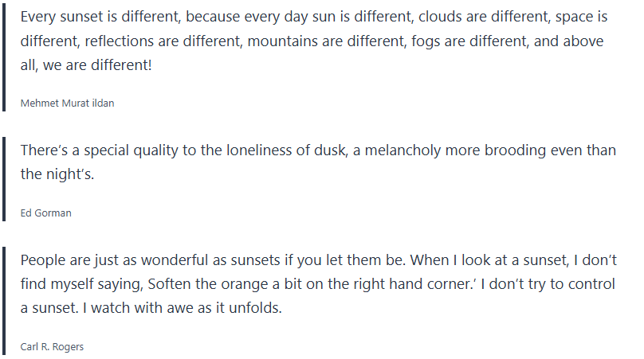Click the phrase "a sunset." starting the last line
The image size is (644, 359).
click(x=49, y=308)
